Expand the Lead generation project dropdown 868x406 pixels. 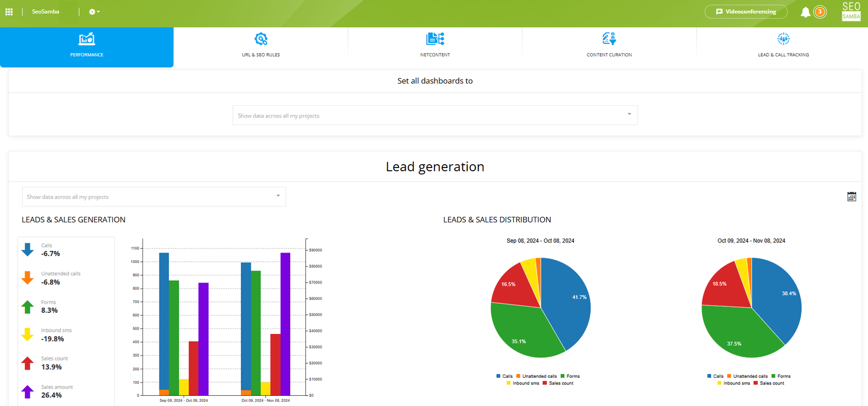tap(154, 197)
